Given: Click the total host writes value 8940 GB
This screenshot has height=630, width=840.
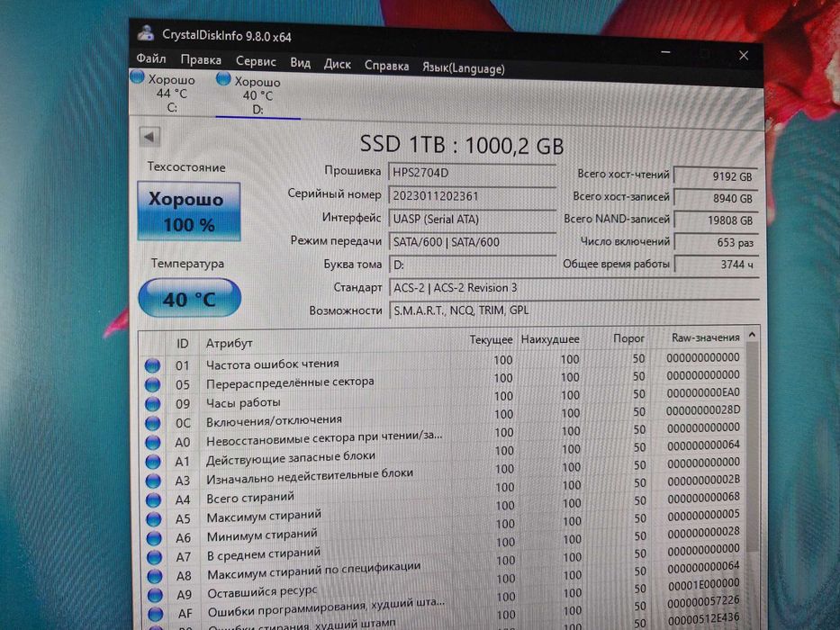Looking at the screenshot, I should [716, 198].
